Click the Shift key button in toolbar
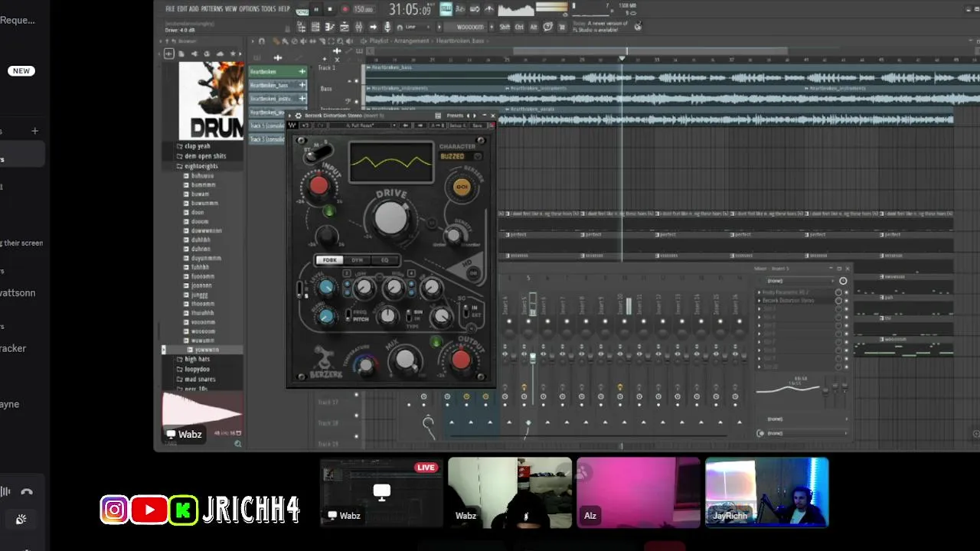Screen dimensions: 980x551 (505, 27)
